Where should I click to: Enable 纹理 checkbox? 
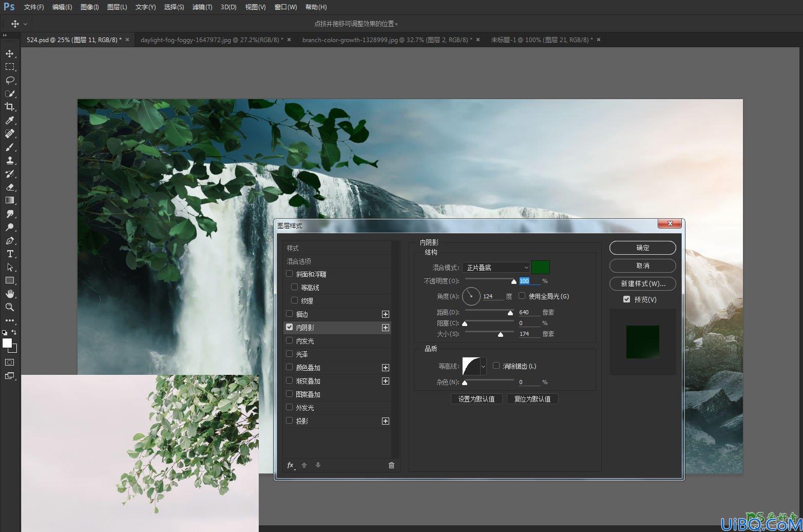tap(294, 300)
